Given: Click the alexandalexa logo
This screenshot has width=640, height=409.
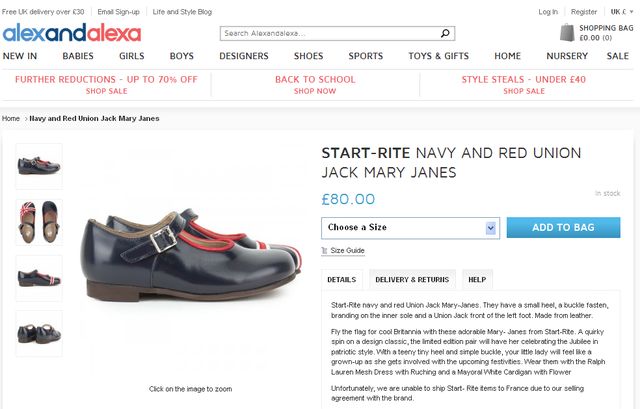Looking at the screenshot, I should pos(71,33).
